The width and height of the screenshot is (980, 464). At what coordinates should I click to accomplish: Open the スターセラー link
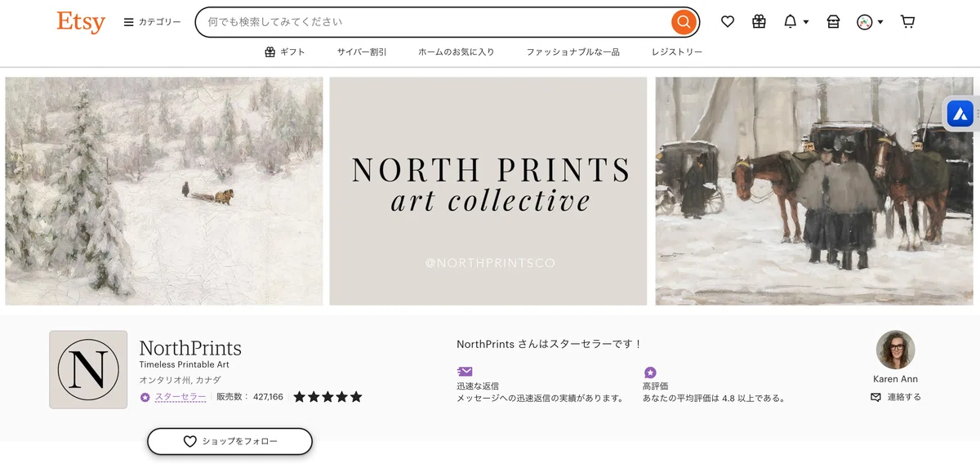click(180, 397)
